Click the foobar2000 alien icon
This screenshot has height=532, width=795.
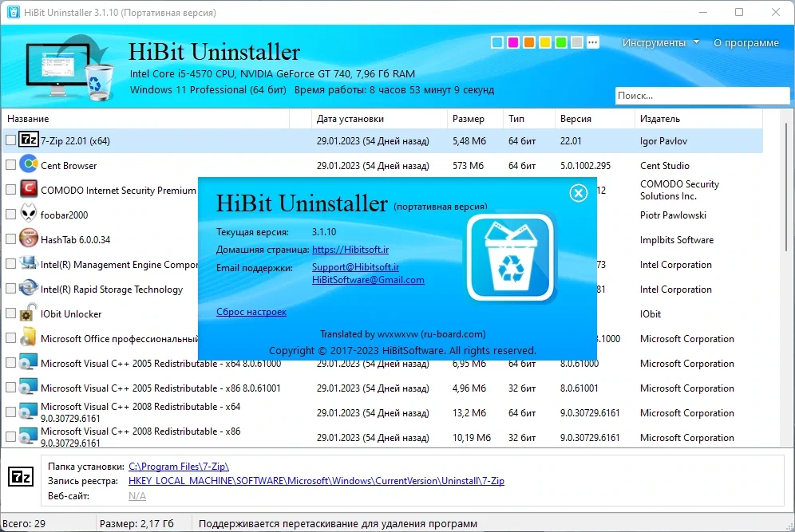click(x=29, y=214)
